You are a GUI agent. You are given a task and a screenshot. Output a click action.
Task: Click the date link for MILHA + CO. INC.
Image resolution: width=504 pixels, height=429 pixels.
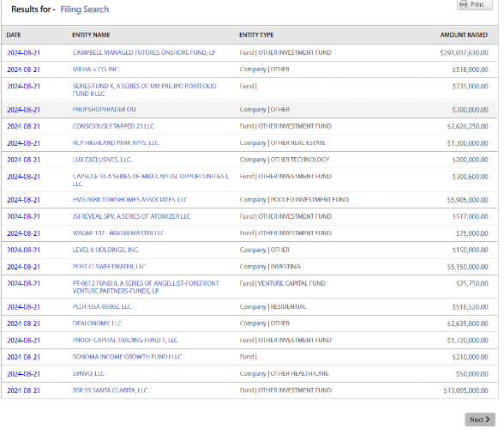click(23, 69)
